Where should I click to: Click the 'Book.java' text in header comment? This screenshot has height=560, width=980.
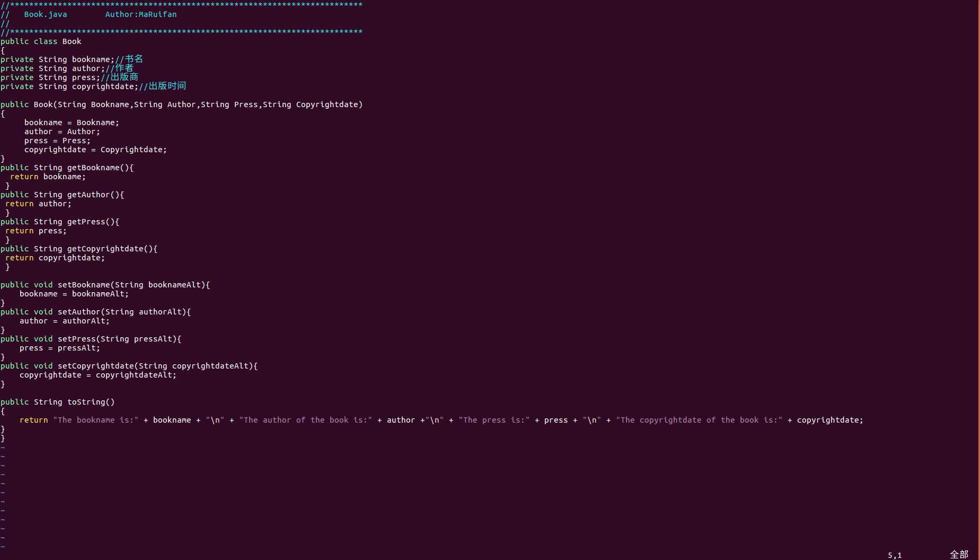click(46, 14)
